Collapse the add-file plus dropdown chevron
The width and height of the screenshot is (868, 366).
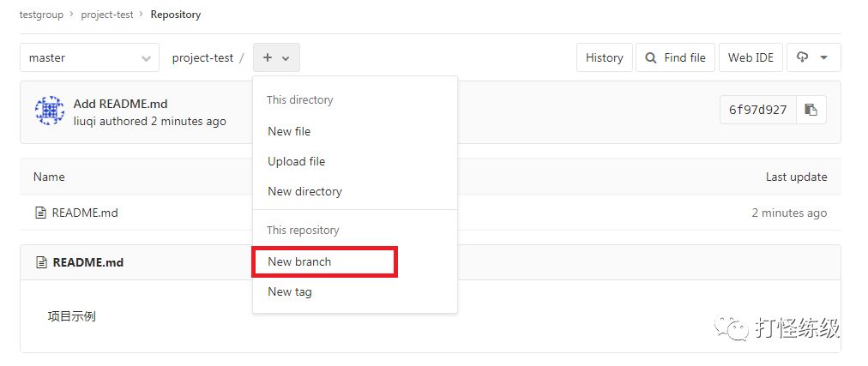point(286,58)
